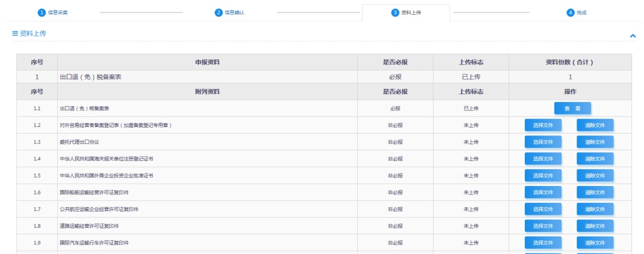This screenshot has width=644, height=254.
Task: Switch to the 资料上传 step tab
Action: pyautogui.click(x=405, y=13)
